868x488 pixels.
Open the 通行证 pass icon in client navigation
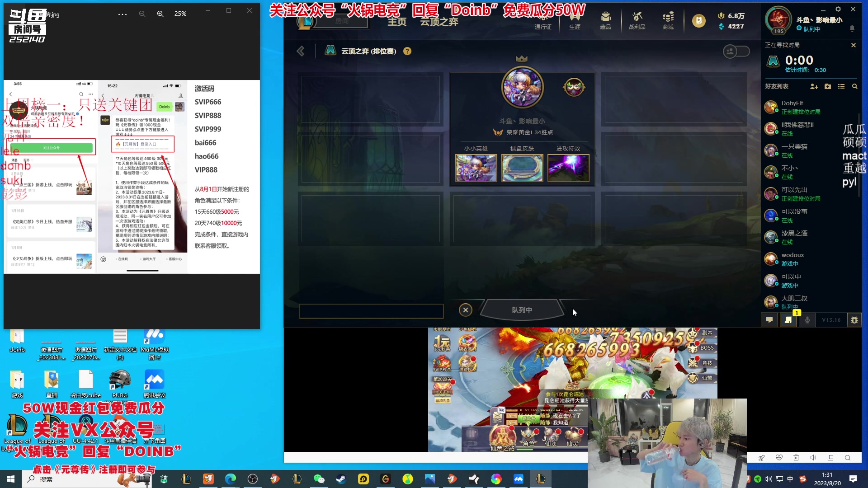(543, 21)
